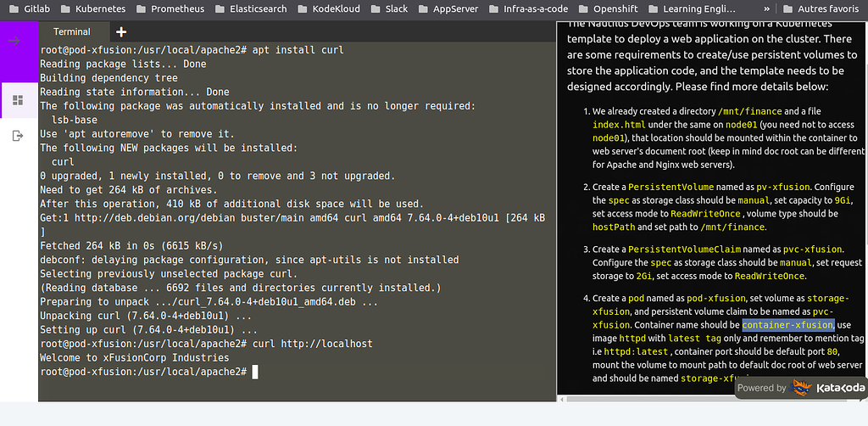
Task: Add a new terminal tab with plus
Action: click(x=120, y=31)
